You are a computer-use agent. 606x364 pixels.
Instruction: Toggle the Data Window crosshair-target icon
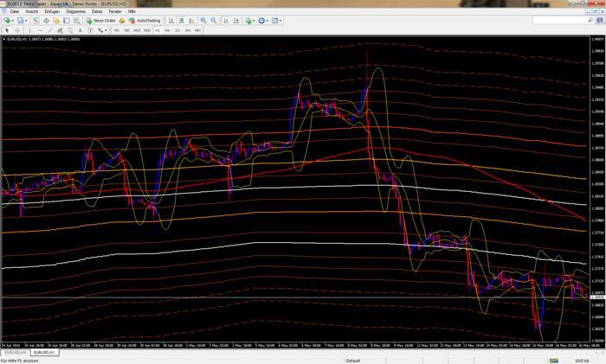tap(46, 21)
